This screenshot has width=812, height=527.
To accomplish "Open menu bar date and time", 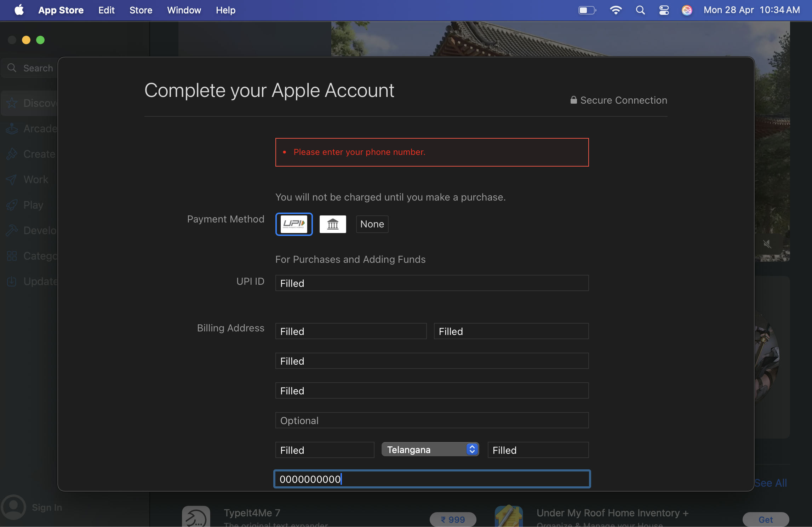I will point(751,10).
